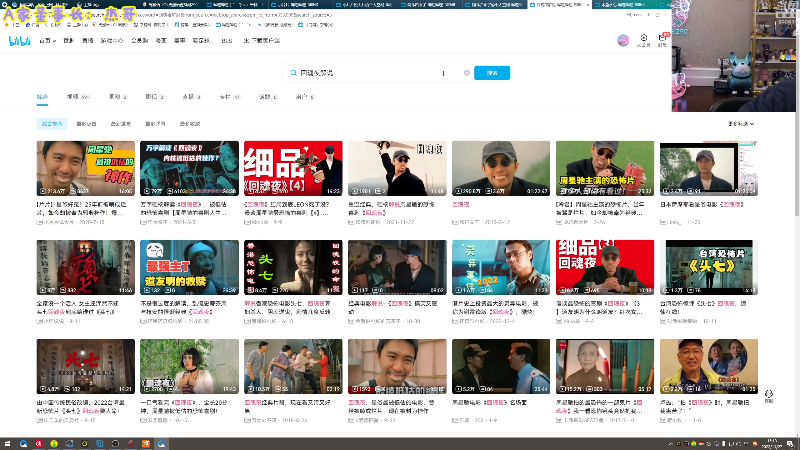Open the red app icon on taskbar
Image resolution: width=800 pixels, height=450 pixels.
(x=39, y=444)
